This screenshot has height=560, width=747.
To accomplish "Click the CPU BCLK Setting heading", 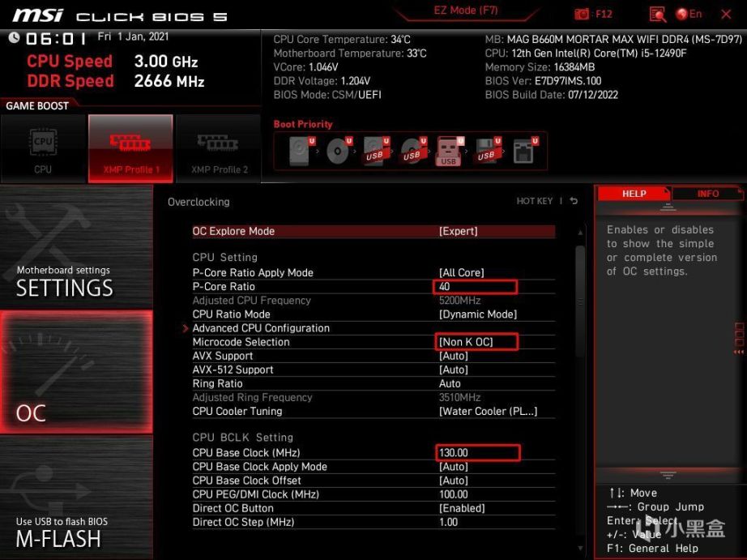I will (242, 437).
